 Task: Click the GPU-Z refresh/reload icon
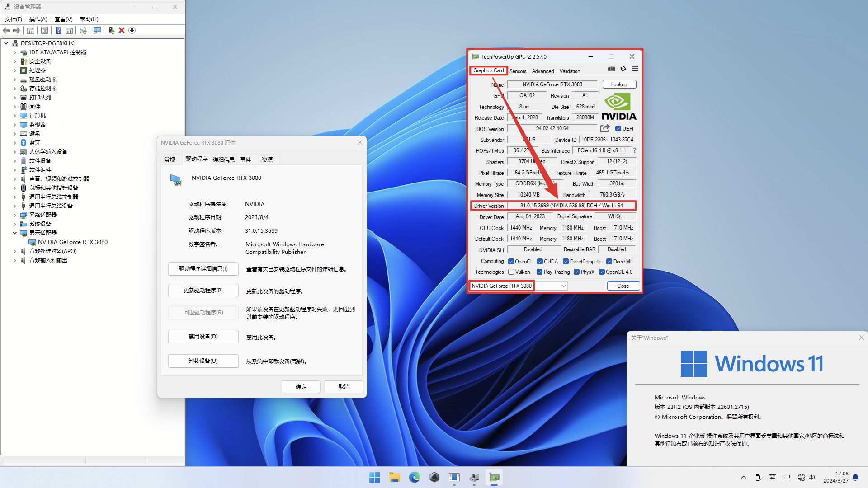tap(623, 69)
